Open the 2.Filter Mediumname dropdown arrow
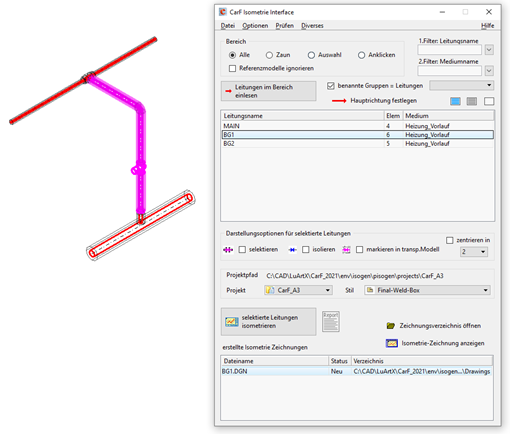Screen dimensions: 510x434 [489, 71]
